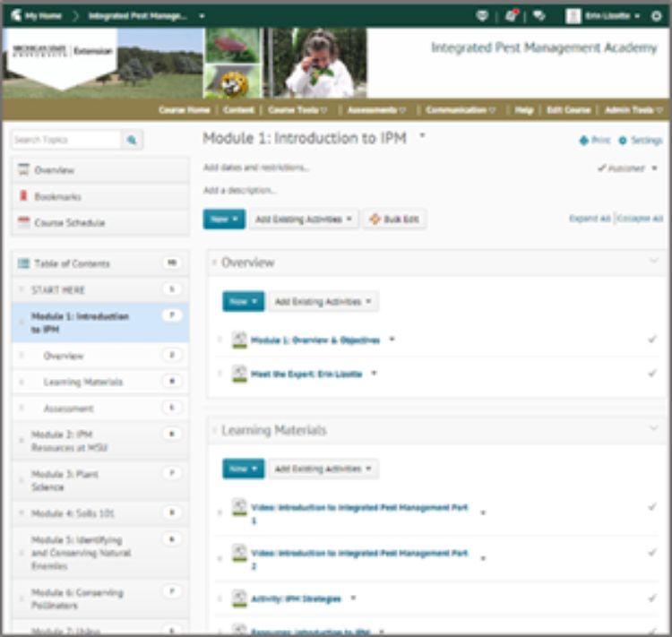Open dropdown arrow next to Module 1 title
The width and height of the screenshot is (672, 637).
(422, 137)
